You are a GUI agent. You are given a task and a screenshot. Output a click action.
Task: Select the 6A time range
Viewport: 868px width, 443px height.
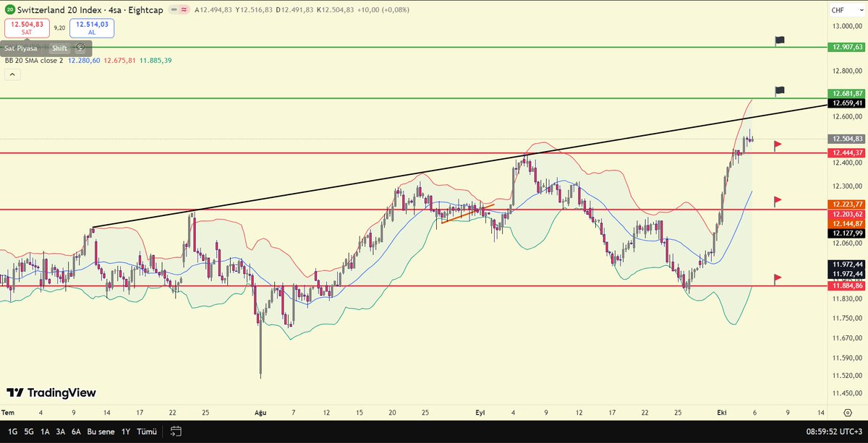pyautogui.click(x=77, y=431)
